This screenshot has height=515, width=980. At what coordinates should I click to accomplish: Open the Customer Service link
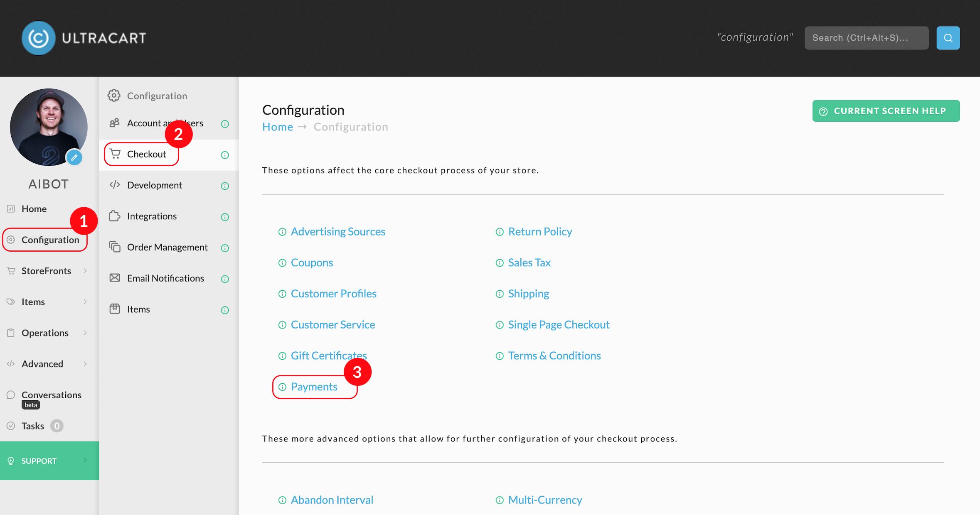(x=333, y=324)
